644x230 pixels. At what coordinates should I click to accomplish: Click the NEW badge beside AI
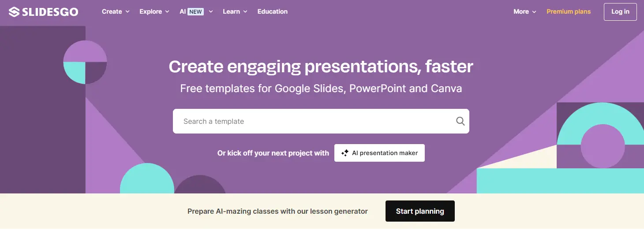195,11
